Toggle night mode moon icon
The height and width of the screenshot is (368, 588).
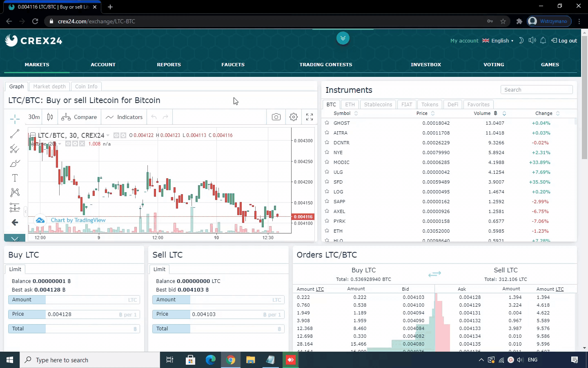521,40
